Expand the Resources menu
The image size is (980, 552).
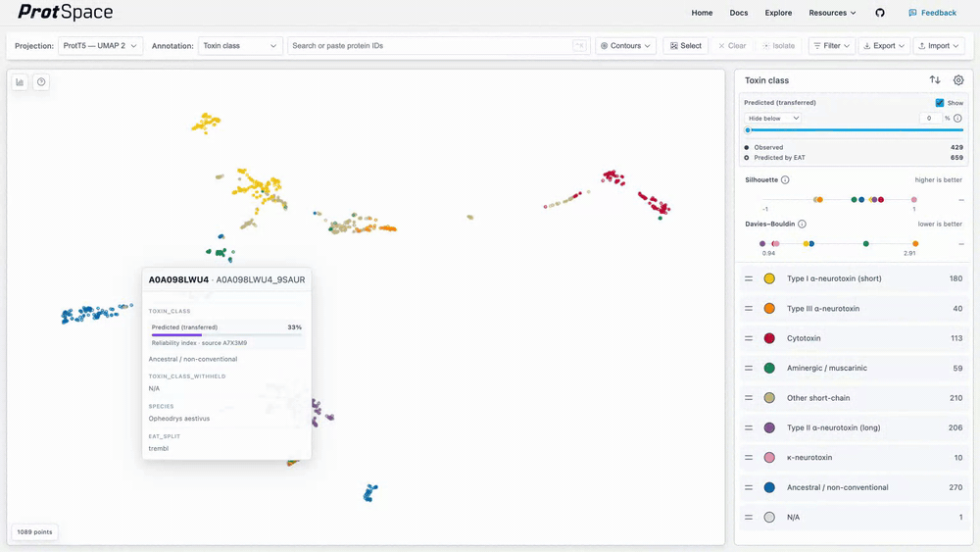pos(832,13)
